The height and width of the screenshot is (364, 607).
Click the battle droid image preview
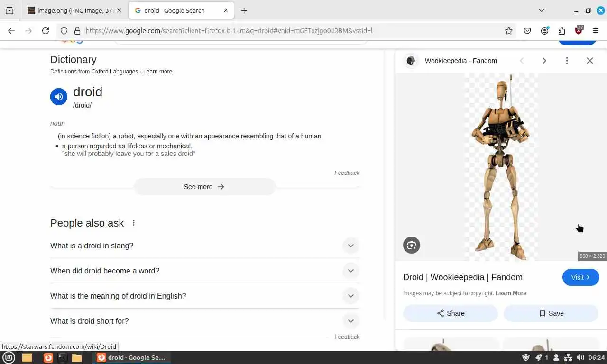click(501, 167)
